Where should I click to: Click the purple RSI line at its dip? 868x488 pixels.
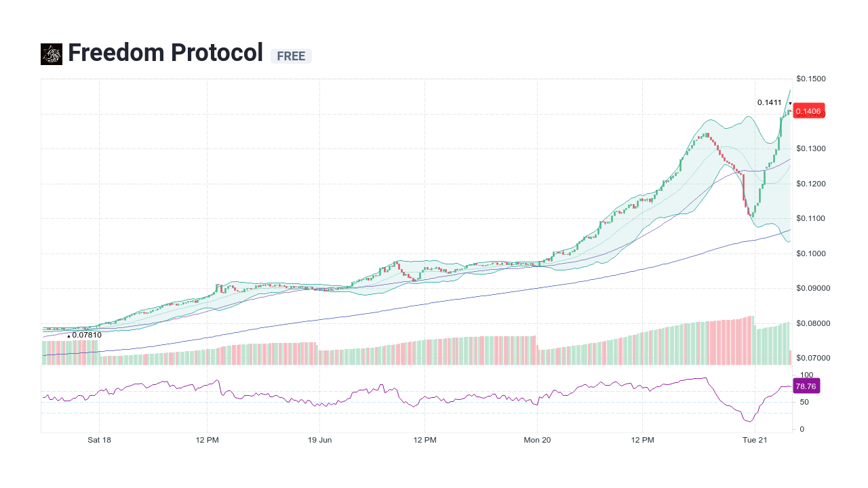pos(749,422)
